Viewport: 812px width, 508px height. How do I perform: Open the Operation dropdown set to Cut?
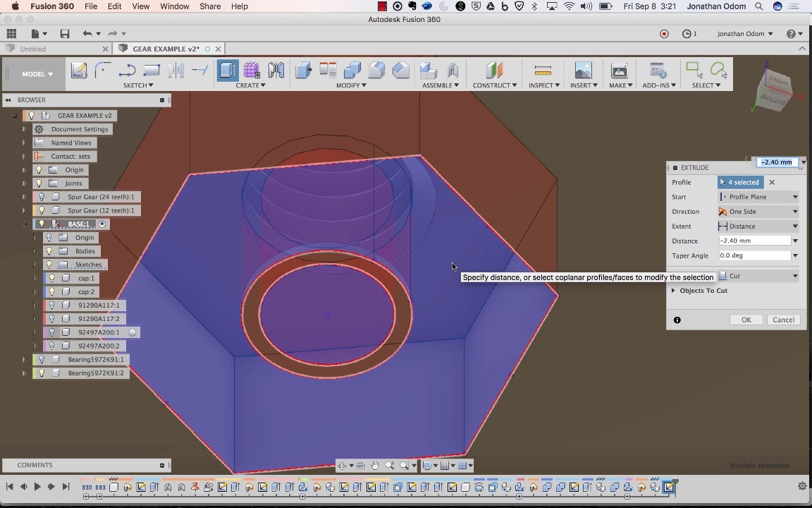pos(758,276)
